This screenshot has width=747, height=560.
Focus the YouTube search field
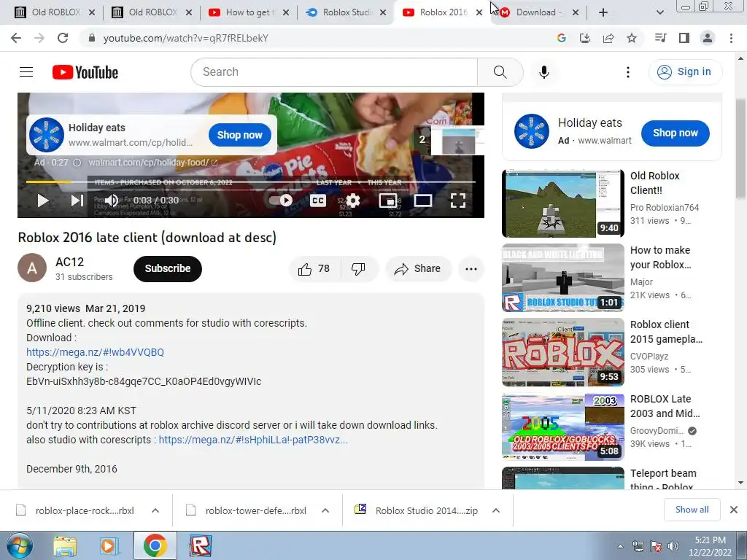(334, 72)
